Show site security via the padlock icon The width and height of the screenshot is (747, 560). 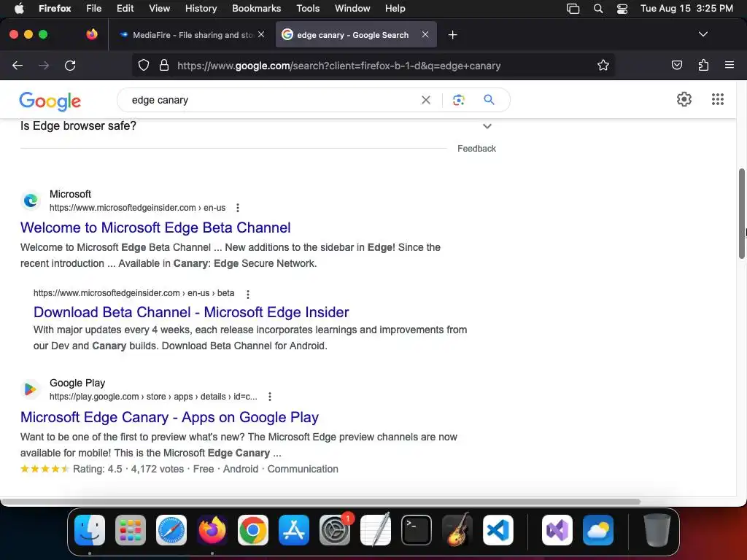[164, 66]
